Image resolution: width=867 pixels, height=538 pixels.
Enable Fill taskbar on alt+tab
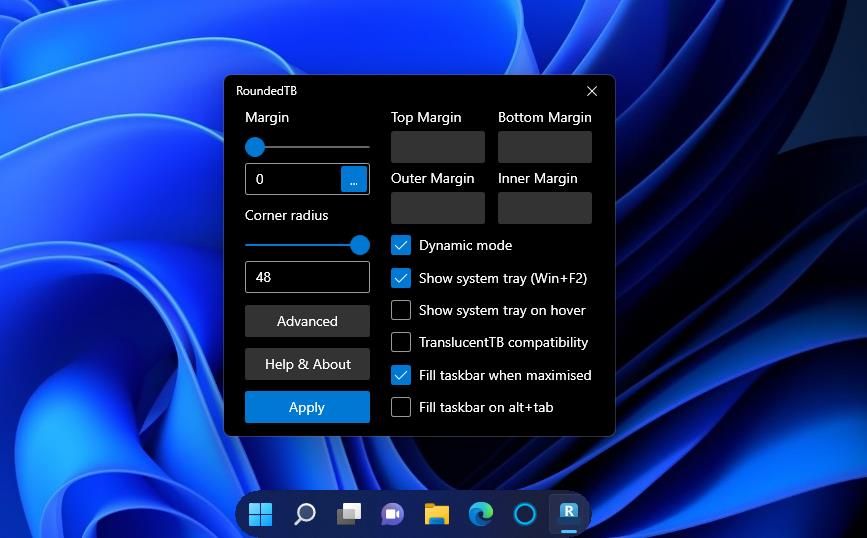(401, 407)
